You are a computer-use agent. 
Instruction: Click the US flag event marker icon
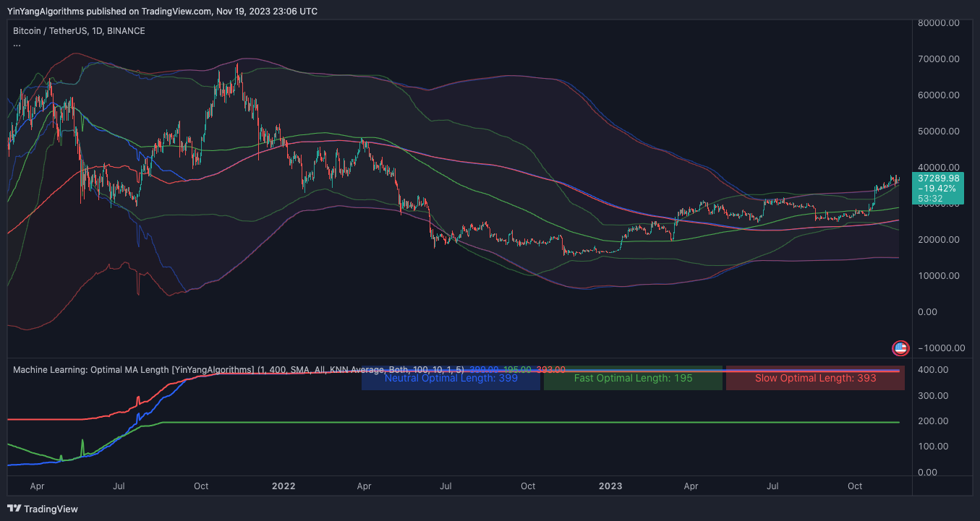pos(900,348)
